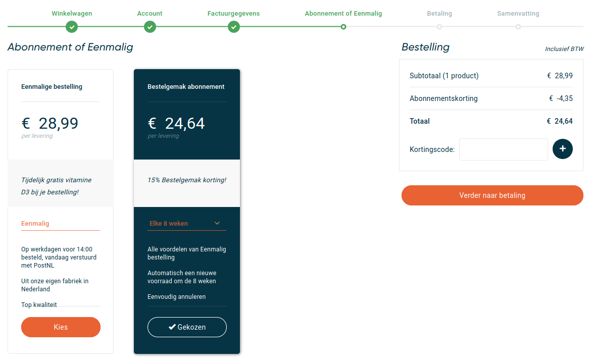591x364 pixels.
Task: Click the Kortingscode input field
Action: point(503,149)
